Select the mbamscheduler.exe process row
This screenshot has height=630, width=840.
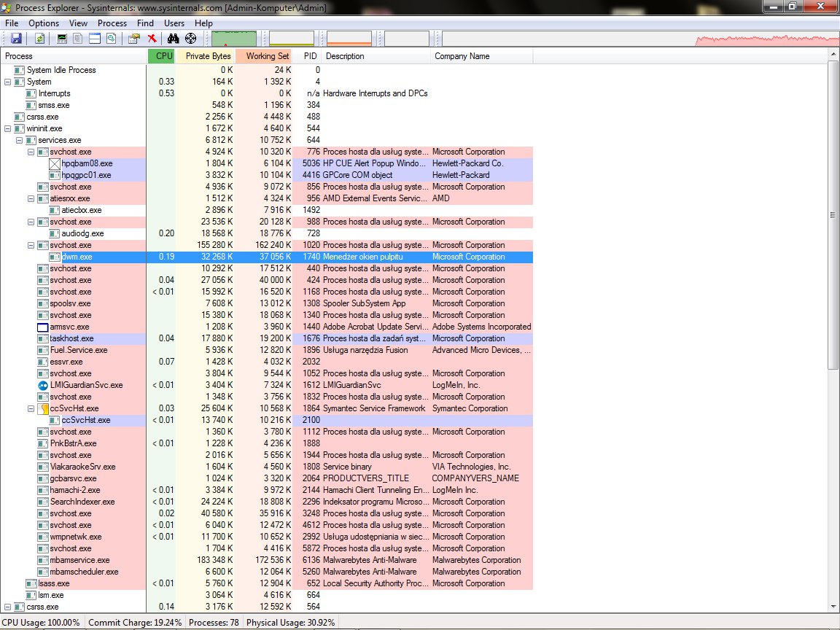click(267, 572)
